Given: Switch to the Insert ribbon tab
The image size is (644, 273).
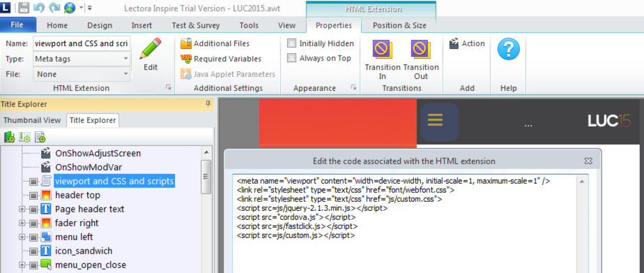Looking at the screenshot, I should click(141, 26).
